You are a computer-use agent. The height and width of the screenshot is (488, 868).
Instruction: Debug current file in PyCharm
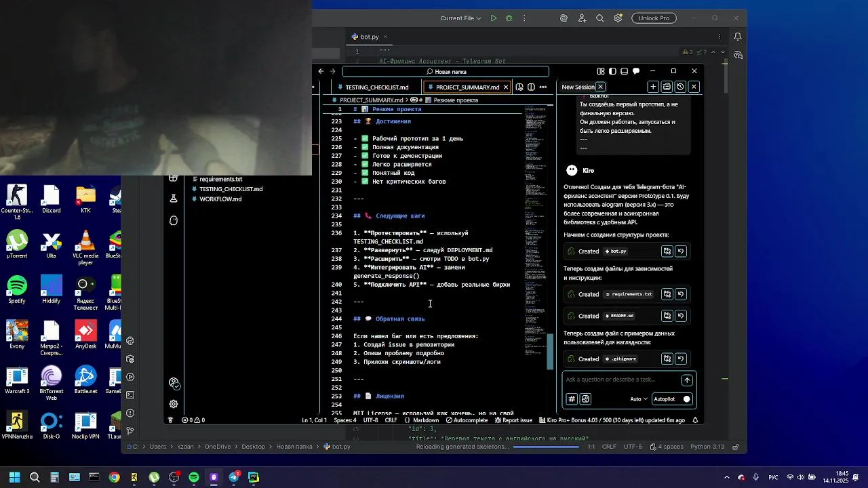pos(509,18)
